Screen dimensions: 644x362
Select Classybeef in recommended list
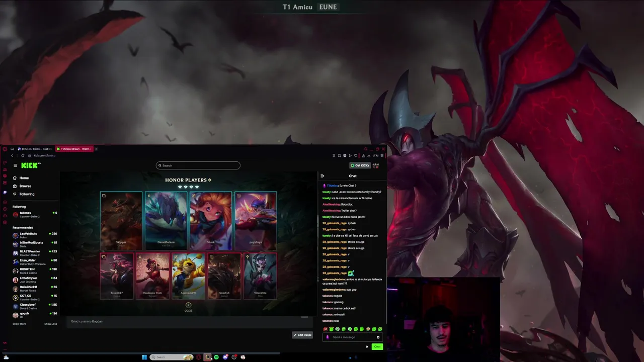tap(35, 306)
